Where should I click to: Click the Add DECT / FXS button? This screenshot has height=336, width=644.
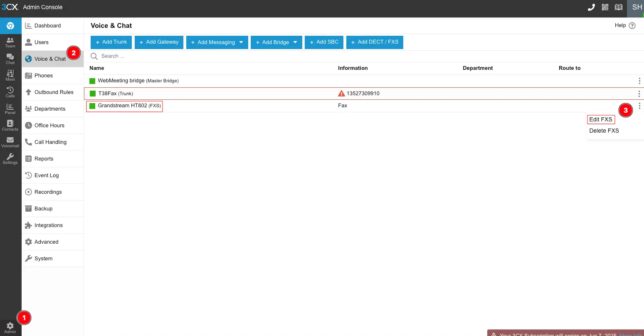tap(374, 42)
